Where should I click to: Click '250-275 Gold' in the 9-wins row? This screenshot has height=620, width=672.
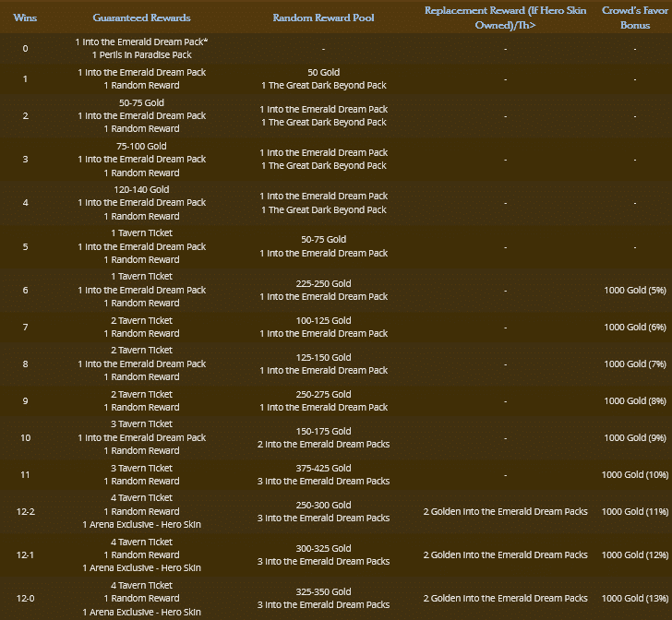tap(324, 394)
